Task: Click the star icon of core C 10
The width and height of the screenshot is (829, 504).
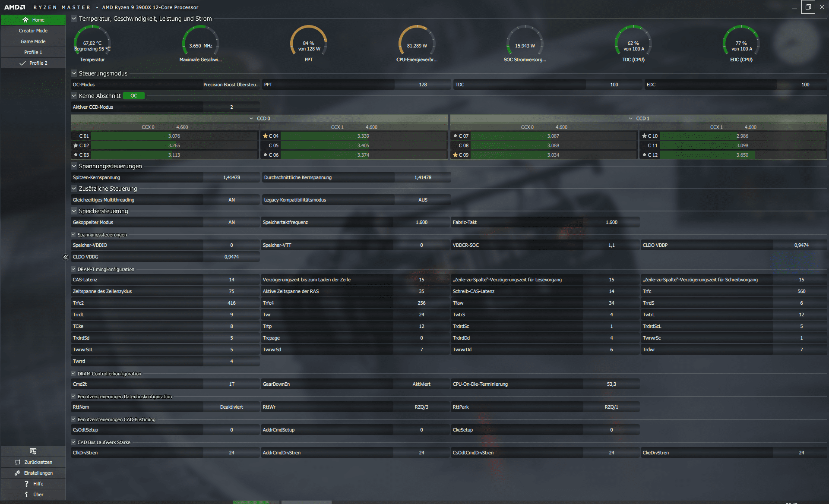Action: click(x=644, y=136)
